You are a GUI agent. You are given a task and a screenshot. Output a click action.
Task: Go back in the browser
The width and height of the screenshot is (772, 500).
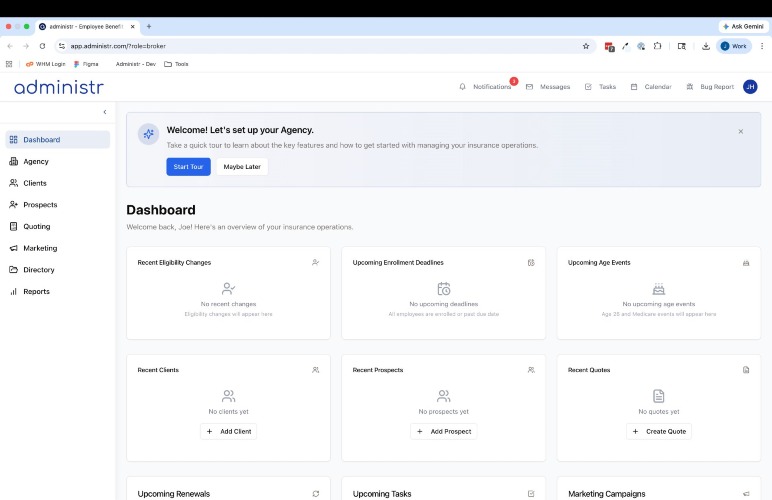(10, 46)
